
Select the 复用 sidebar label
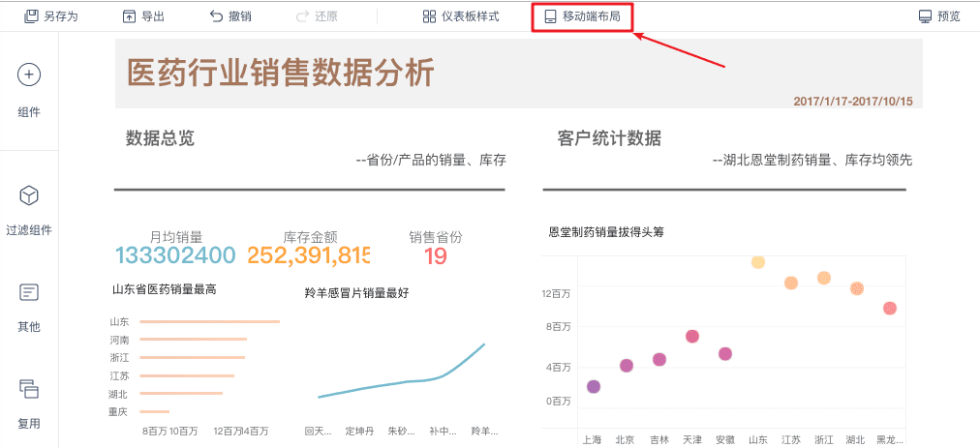pos(29,424)
